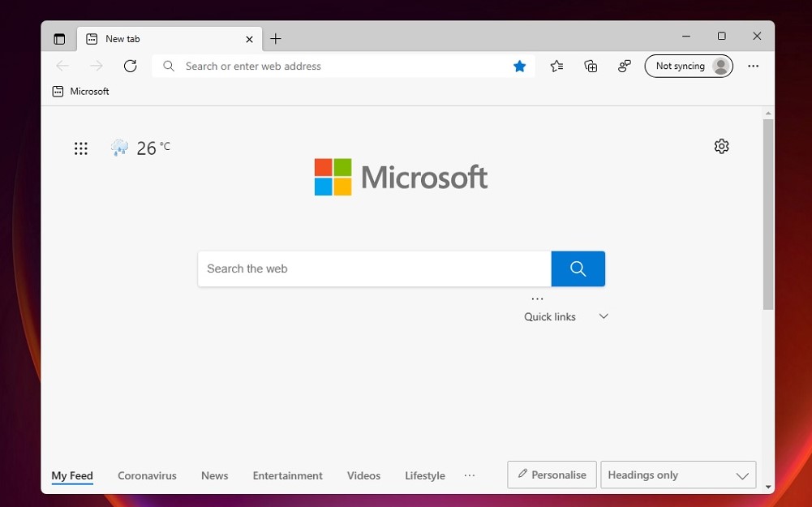Image resolution: width=812 pixels, height=507 pixels.
Task: Click the Microsoft logo on the page
Action: (x=401, y=177)
